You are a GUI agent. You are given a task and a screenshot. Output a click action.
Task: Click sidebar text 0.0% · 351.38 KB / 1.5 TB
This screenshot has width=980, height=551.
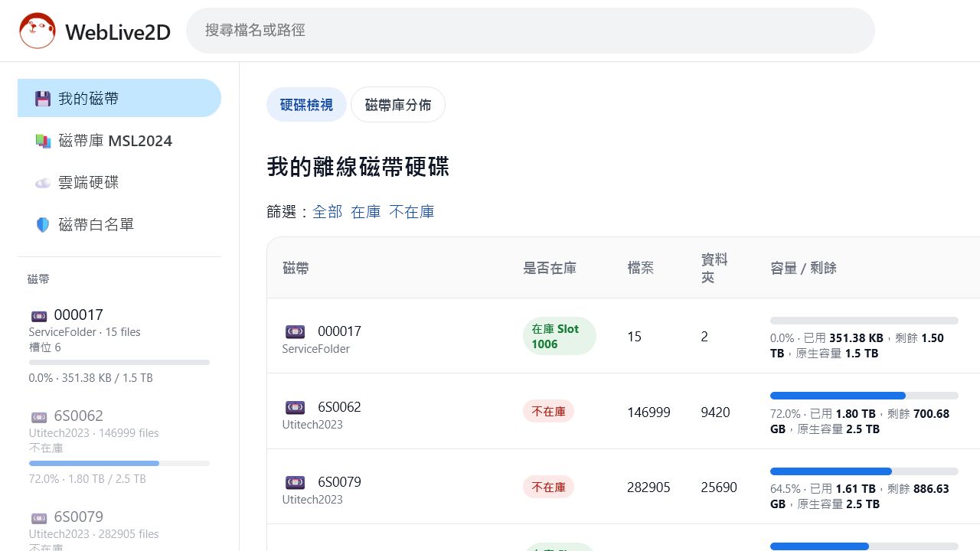(x=91, y=378)
